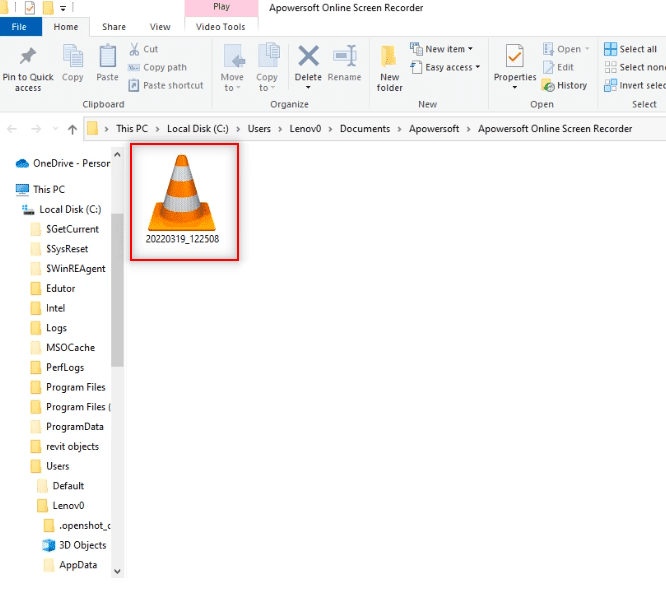Switch to the View ribbon tab
The image size is (666, 595).
click(x=160, y=27)
